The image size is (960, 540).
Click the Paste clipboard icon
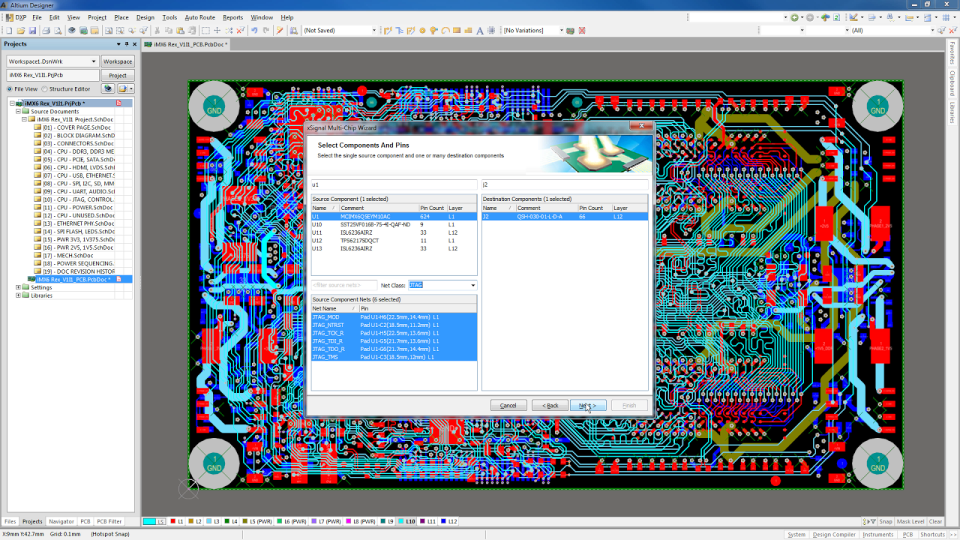click(180, 30)
